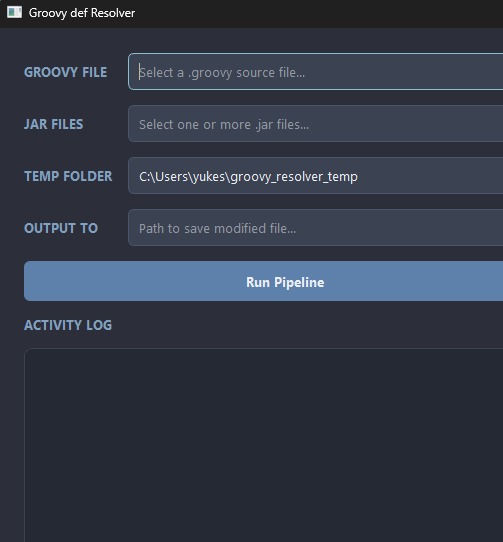Click the Groovy def Resolver window title

[x=82, y=13]
